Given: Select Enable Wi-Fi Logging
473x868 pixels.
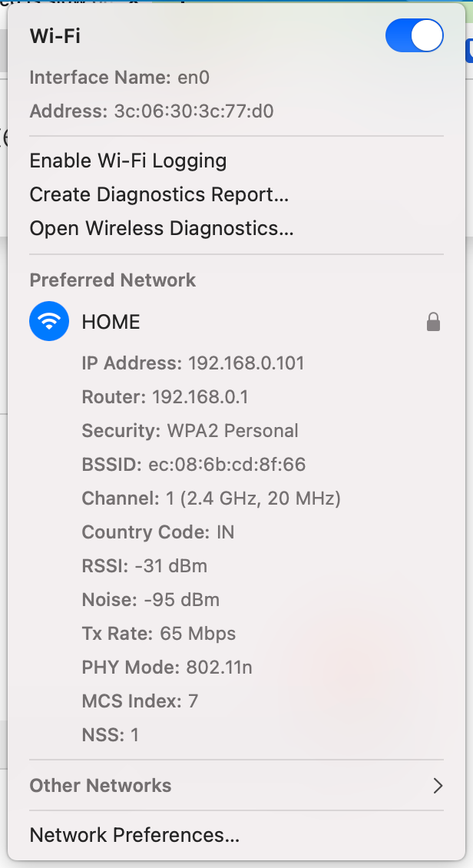Looking at the screenshot, I should (x=128, y=161).
